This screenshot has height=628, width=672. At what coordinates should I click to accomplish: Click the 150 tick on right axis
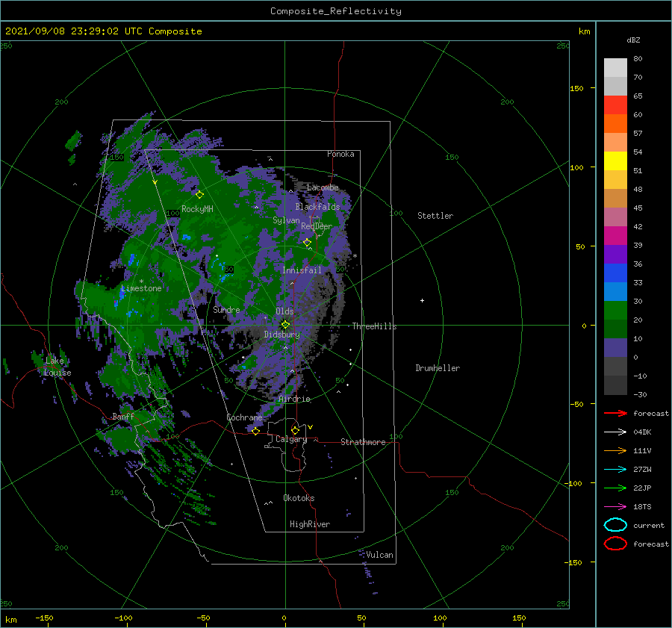576,88
